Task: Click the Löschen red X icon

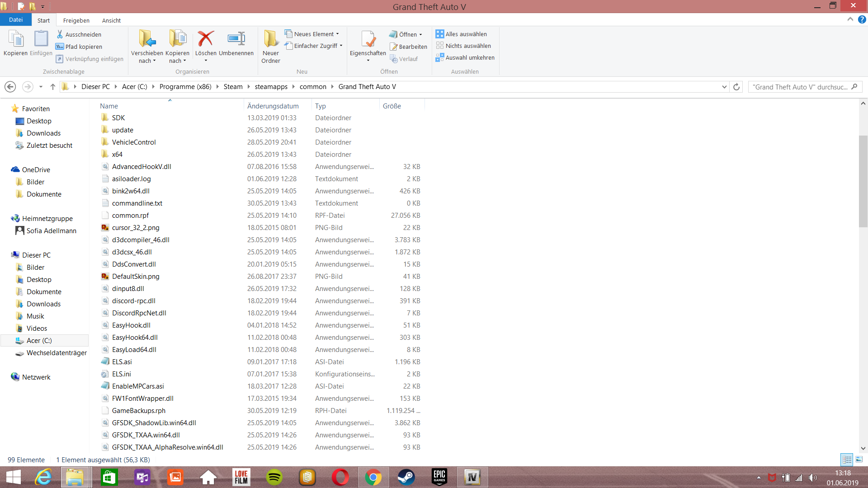Action: click(x=206, y=39)
